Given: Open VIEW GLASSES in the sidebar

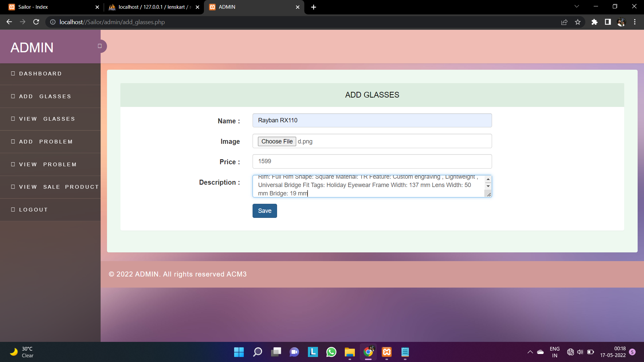Looking at the screenshot, I should coord(50,119).
